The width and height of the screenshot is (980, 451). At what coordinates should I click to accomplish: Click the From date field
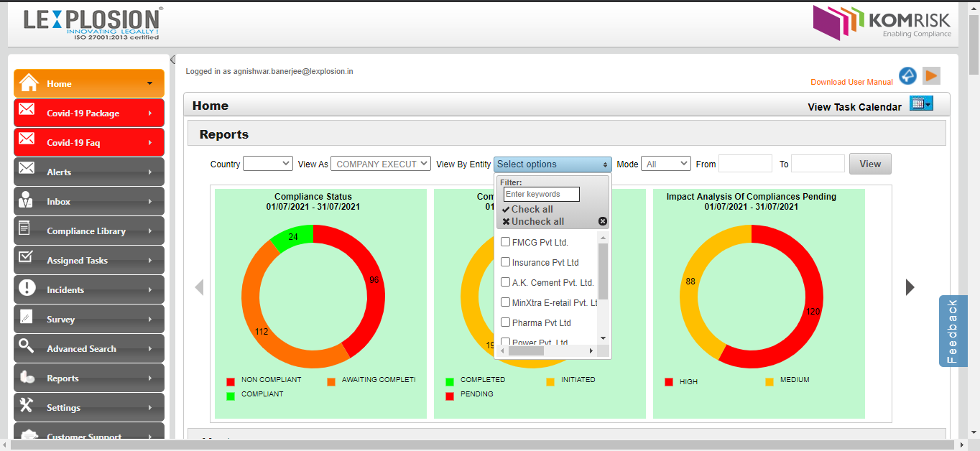745,164
